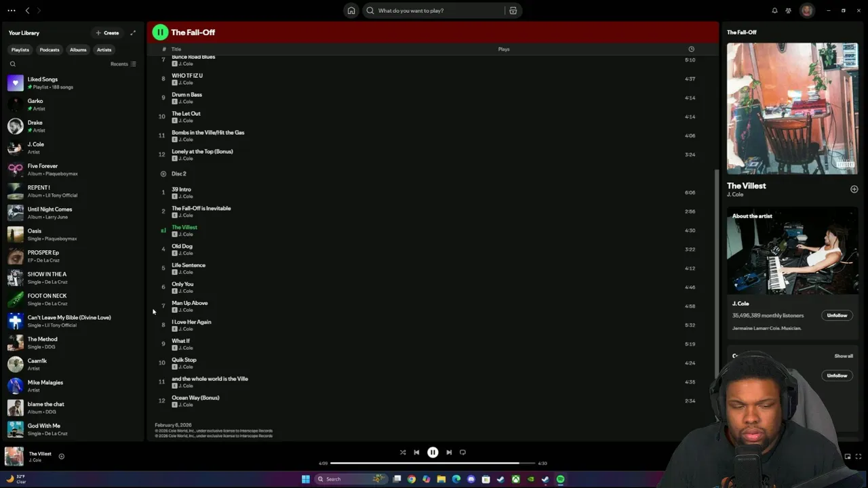Open the notifications bell
The image size is (868, 488).
pyautogui.click(x=774, y=10)
